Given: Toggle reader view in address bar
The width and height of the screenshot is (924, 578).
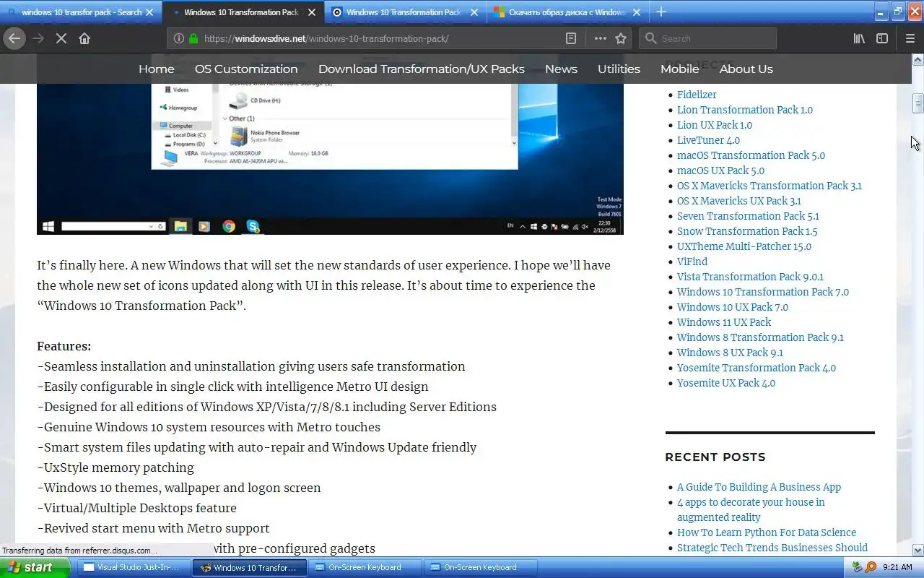Looking at the screenshot, I should coord(570,38).
